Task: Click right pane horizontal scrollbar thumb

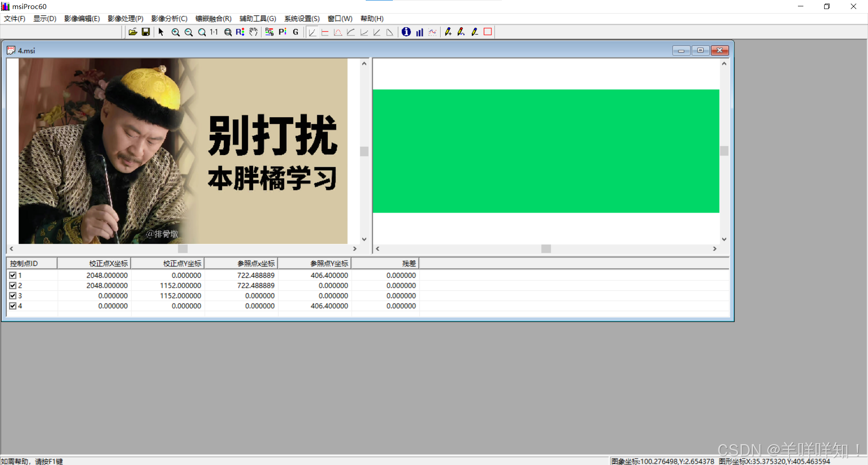Action: coord(546,249)
